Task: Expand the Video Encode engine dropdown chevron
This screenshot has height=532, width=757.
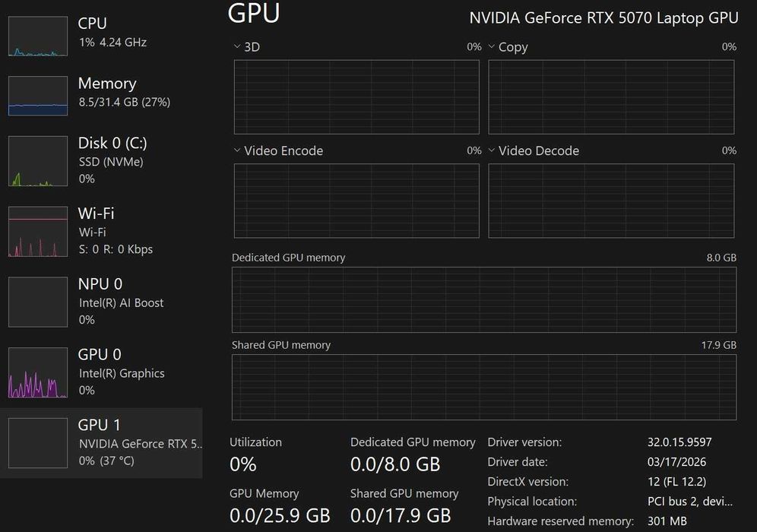Action: (x=237, y=150)
